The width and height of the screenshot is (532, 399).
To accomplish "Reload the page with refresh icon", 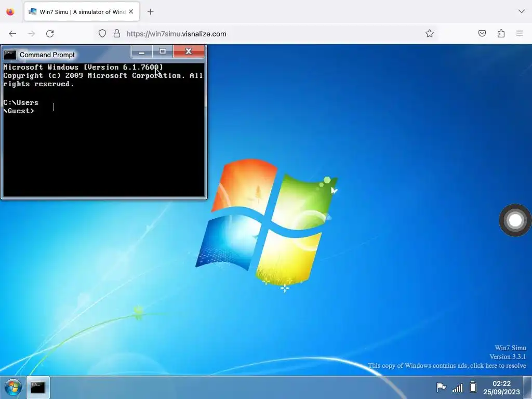I will pyautogui.click(x=50, y=34).
